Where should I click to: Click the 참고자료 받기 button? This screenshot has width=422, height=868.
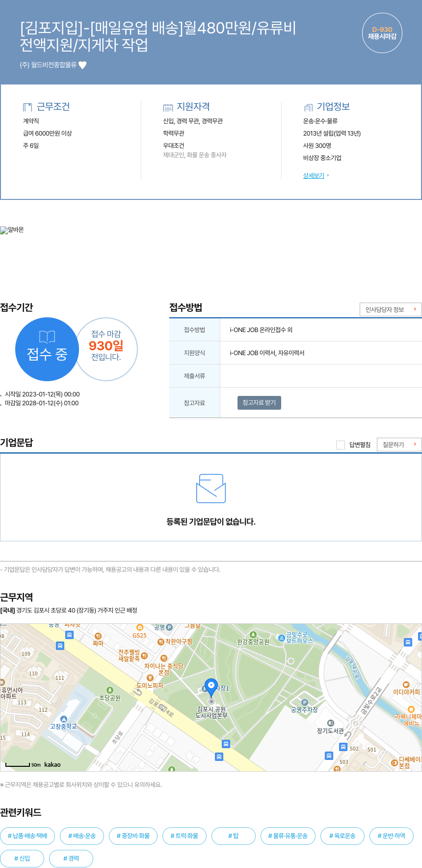click(259, 403)
